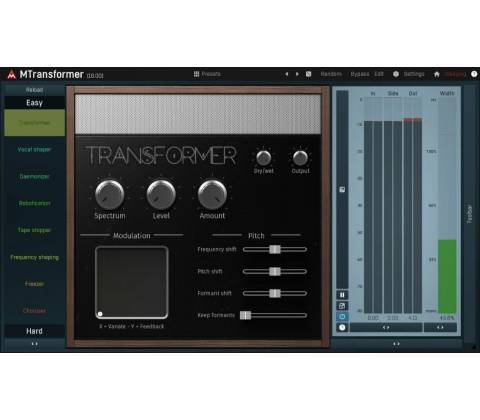This screenshot has height=420, width=480.
Task: Click the Pitch section label
Action: click(256, 236)
